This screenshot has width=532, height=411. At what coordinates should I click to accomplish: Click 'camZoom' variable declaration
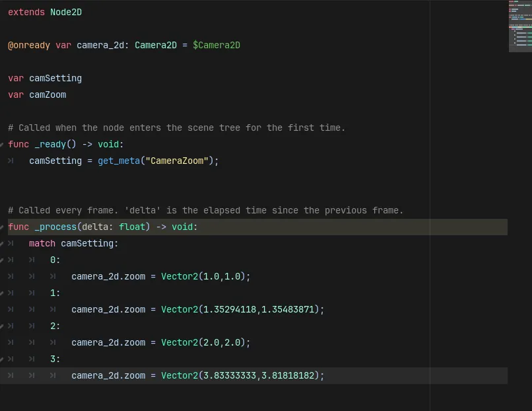[48, 94]
